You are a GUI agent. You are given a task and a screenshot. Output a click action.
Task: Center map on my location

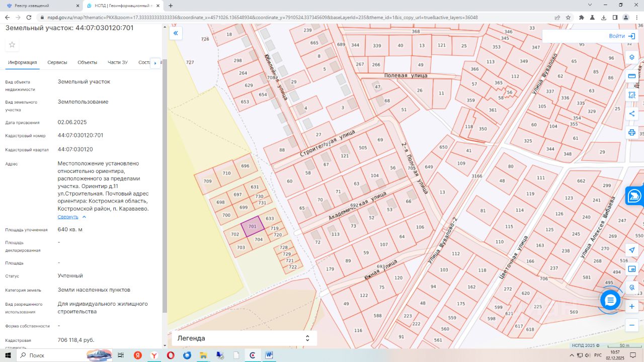632,250
